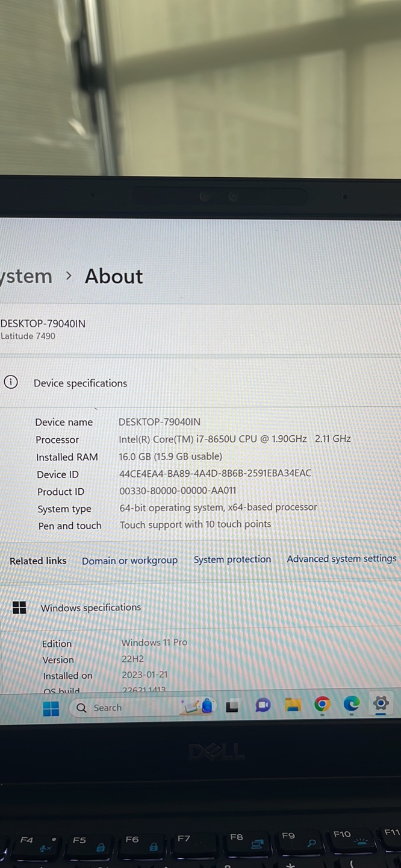The width and height of the screenshot is (401, 868).
Task: Click the Settings gear icon on taskbar
Action: [381, 703]
